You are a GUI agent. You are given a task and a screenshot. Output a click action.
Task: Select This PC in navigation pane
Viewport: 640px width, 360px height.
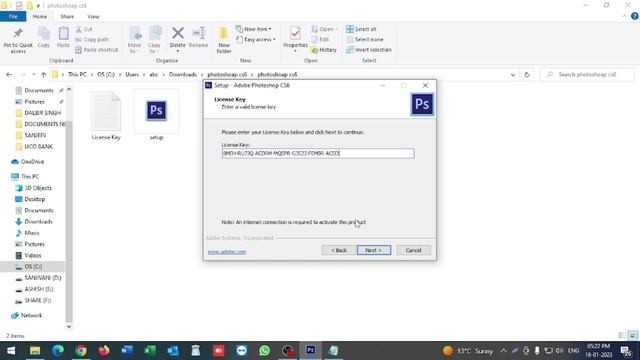[x=25, y=176]
